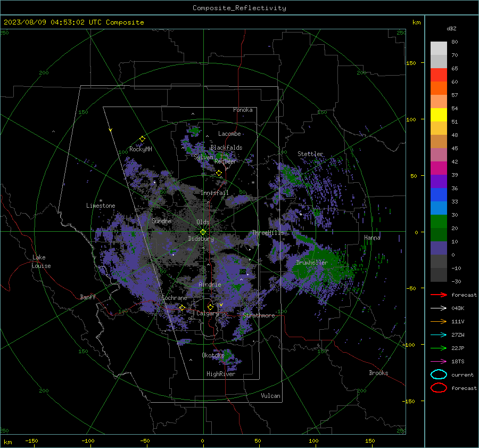Viewport: 479px width, 448px height.
Task: Click the Limestone label
Action: 101,206
